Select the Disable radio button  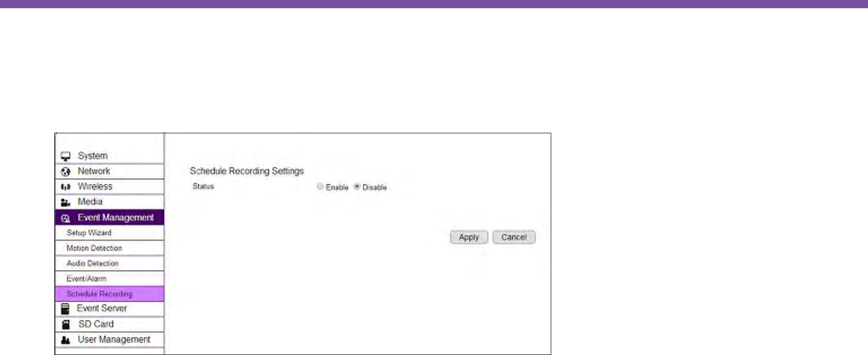[x=357, y=187]
